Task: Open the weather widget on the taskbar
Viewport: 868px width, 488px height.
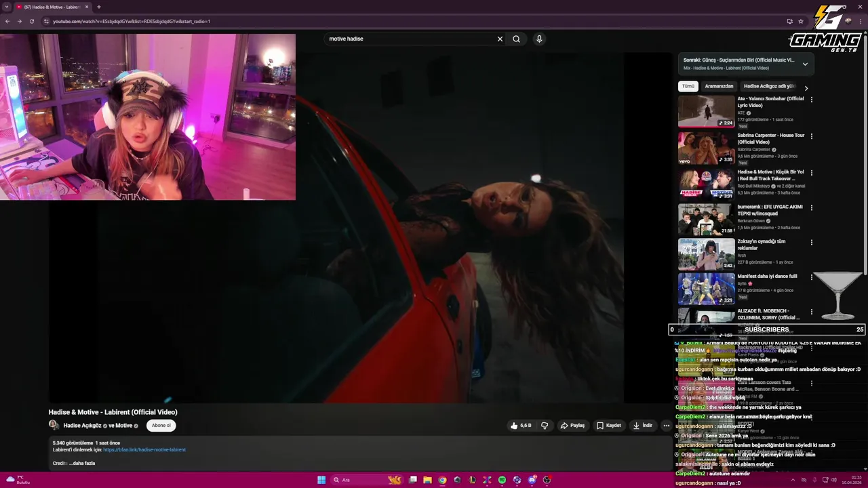Action: click(18, 480)
